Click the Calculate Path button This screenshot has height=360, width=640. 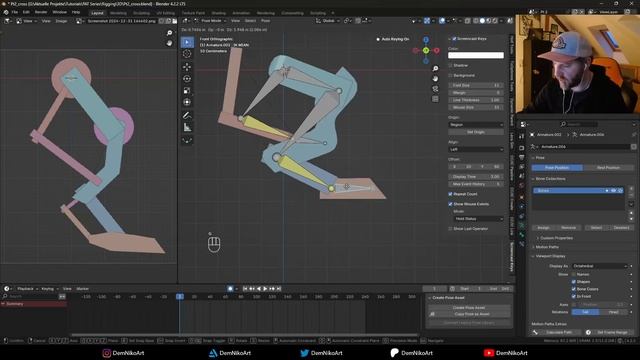tap(558, 332)
